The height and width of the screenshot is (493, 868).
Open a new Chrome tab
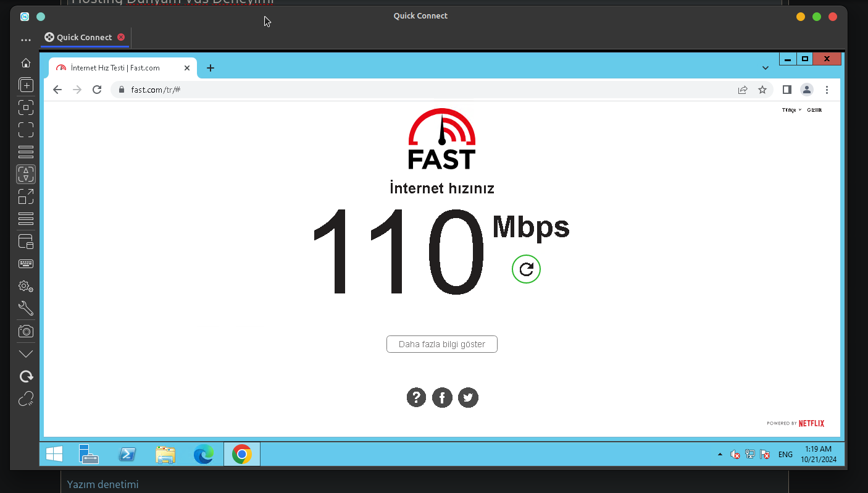coord(211,68)
